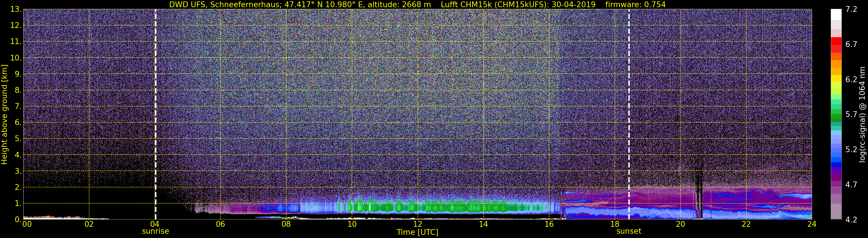Click the "02" time axis tick label
This screenshot has height=238, width=868.
[x=89, y=224]
